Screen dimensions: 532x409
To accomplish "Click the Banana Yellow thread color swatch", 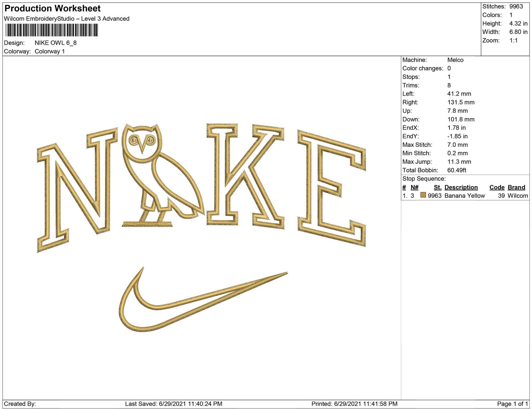I will click(423, 195).
